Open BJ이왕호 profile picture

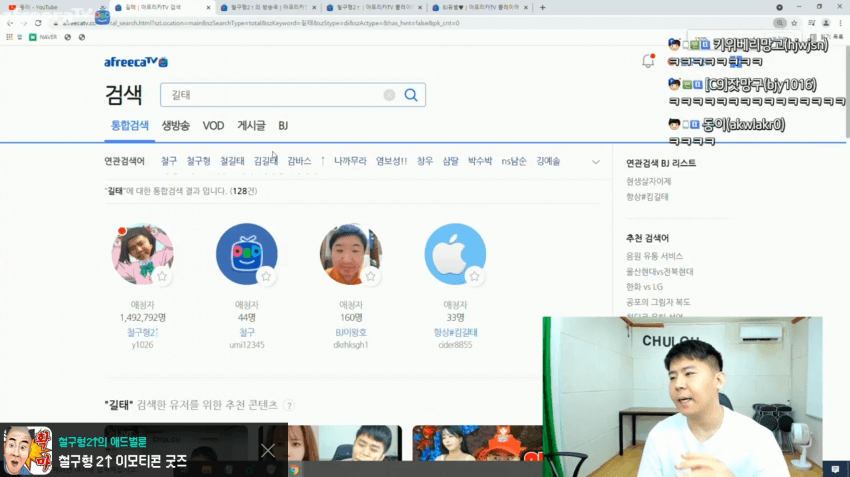coord(351,254)
